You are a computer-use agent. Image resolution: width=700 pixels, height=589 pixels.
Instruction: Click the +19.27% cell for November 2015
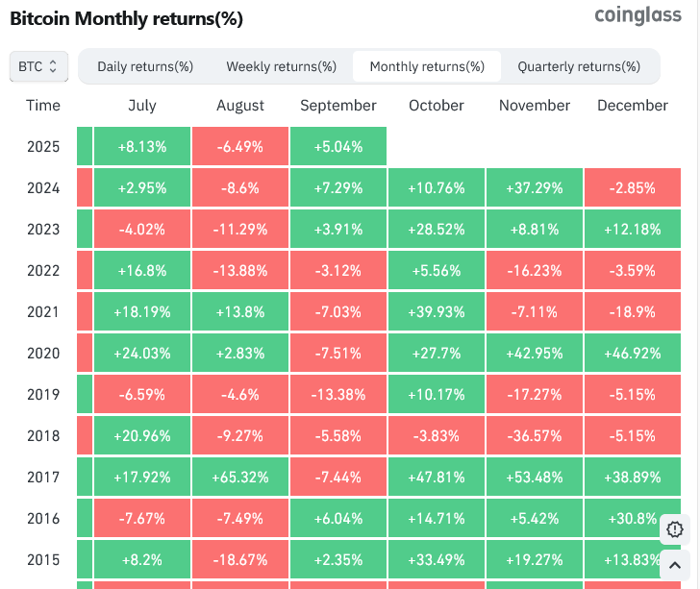535,559
